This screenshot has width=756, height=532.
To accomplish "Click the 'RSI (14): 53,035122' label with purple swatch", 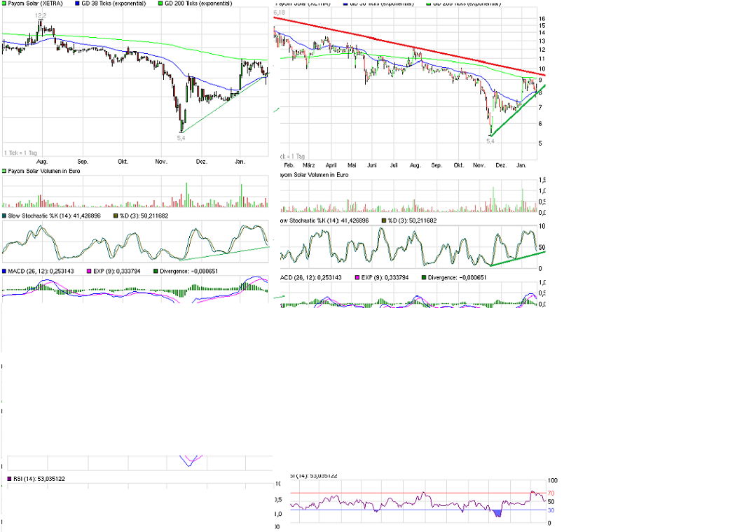I will (36, 479).
